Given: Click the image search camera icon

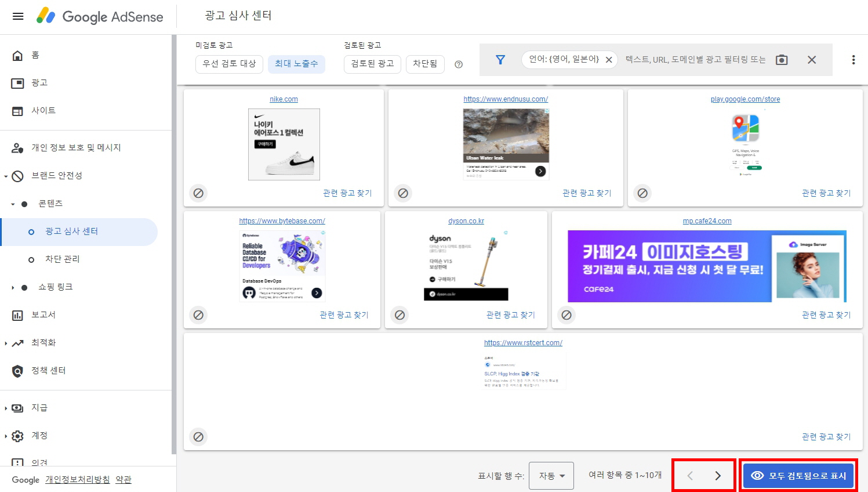Looking at the screenshot, I should tap(782, 60).
